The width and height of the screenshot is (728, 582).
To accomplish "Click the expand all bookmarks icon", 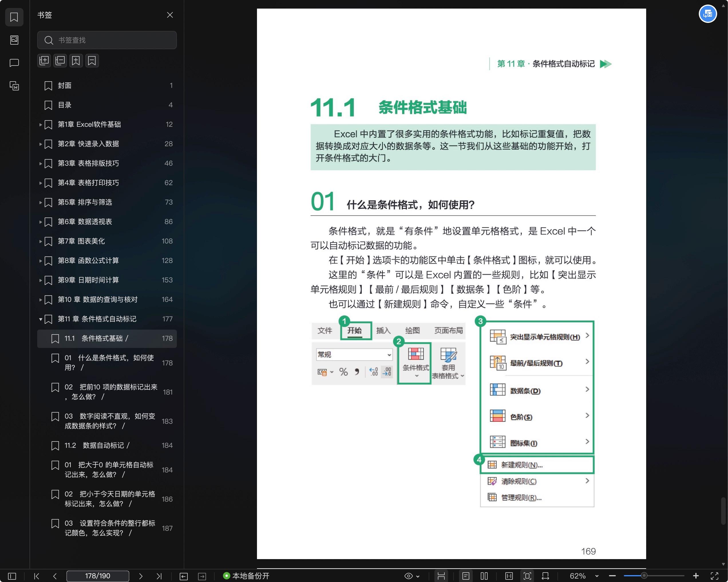I will coord(44,61).
